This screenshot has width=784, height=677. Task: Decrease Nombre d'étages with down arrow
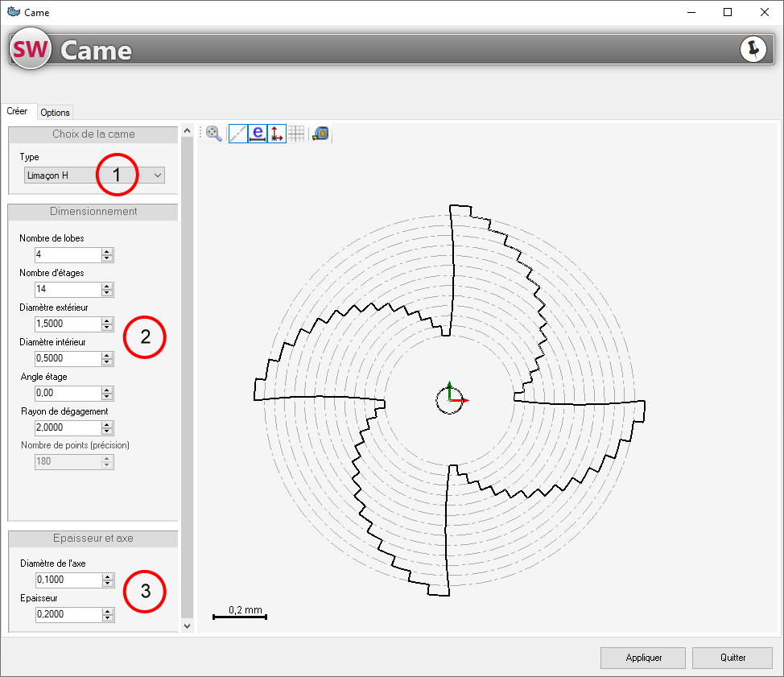coord(108,293)
